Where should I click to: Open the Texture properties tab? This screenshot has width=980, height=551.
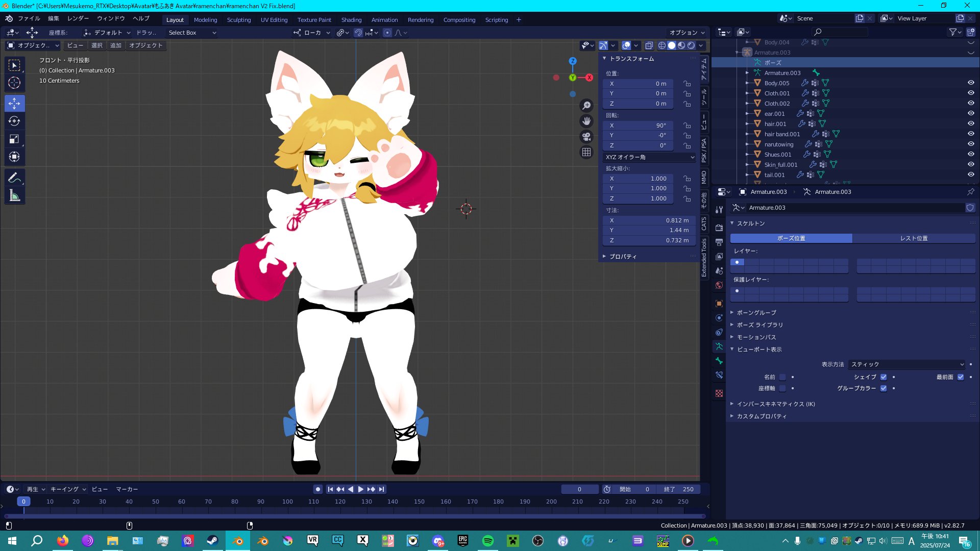pyautogui.click(x=719, y=393)
